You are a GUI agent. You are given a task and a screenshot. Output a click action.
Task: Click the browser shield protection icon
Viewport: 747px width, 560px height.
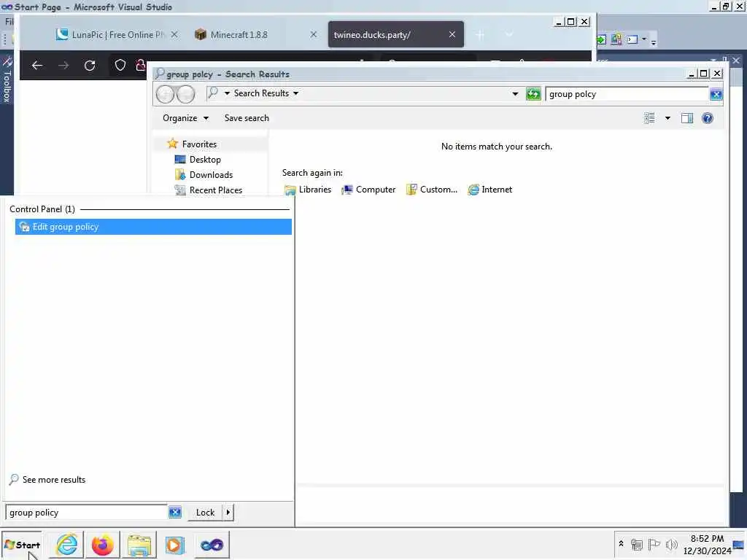(x=120, y=65)
